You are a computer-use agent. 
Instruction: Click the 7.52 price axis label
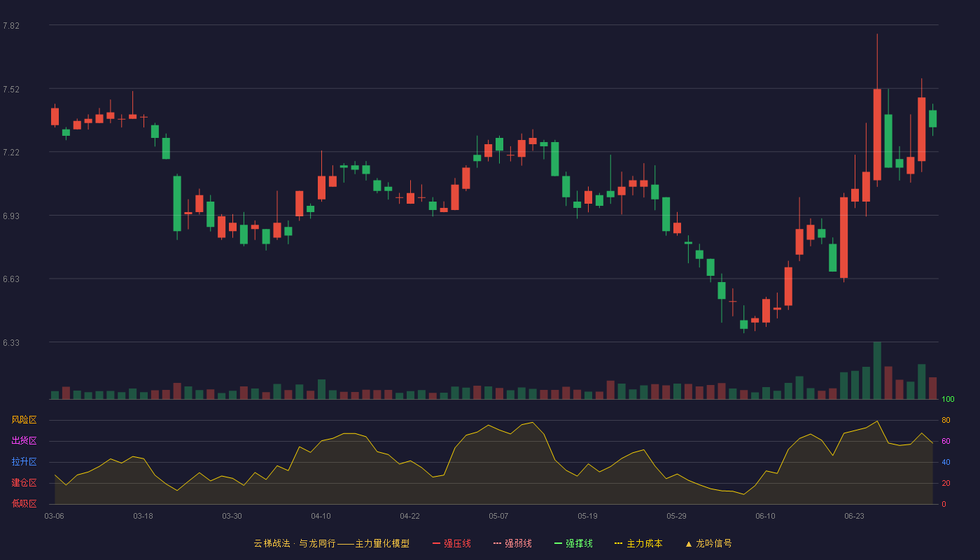(11, 90)
